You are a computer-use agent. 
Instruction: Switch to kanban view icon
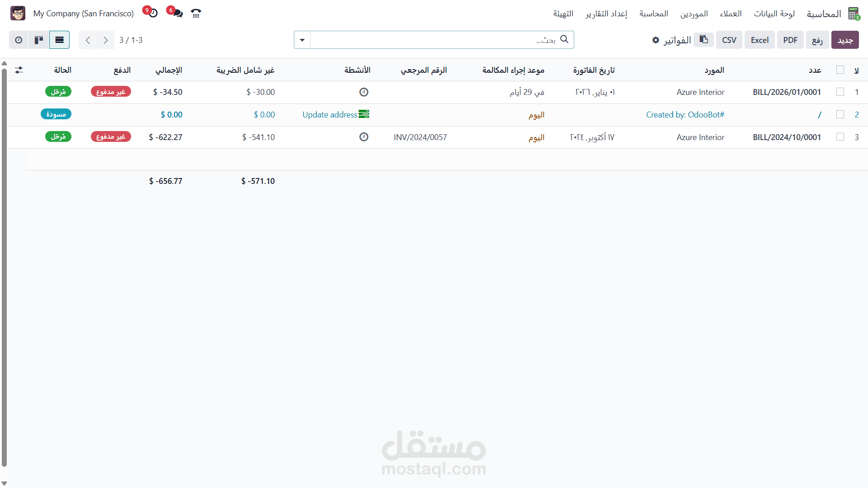pos(39,40)
